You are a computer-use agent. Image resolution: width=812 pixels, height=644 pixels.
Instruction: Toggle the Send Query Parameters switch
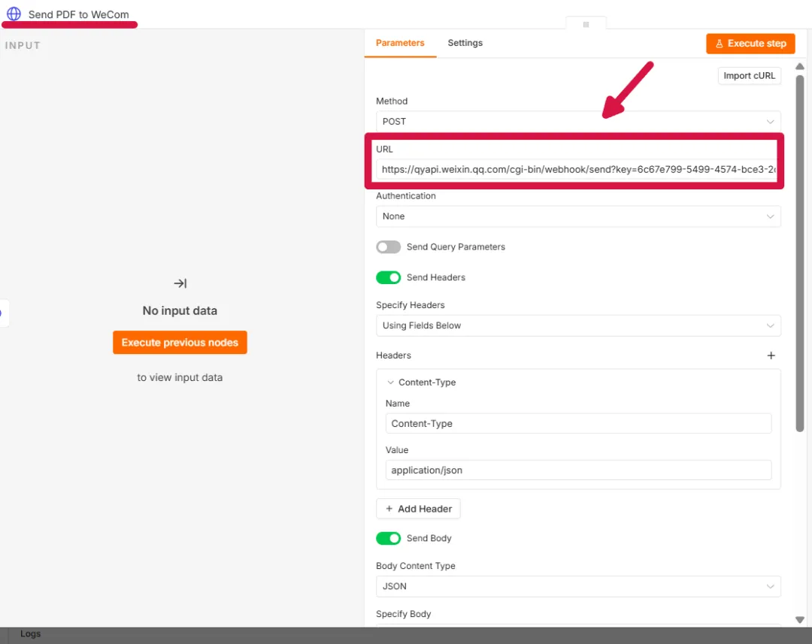click(x=388, y=247)
